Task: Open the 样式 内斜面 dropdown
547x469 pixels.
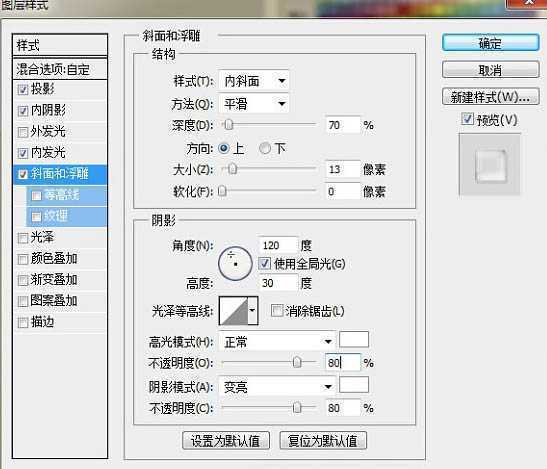Action: tap(254, 81)
